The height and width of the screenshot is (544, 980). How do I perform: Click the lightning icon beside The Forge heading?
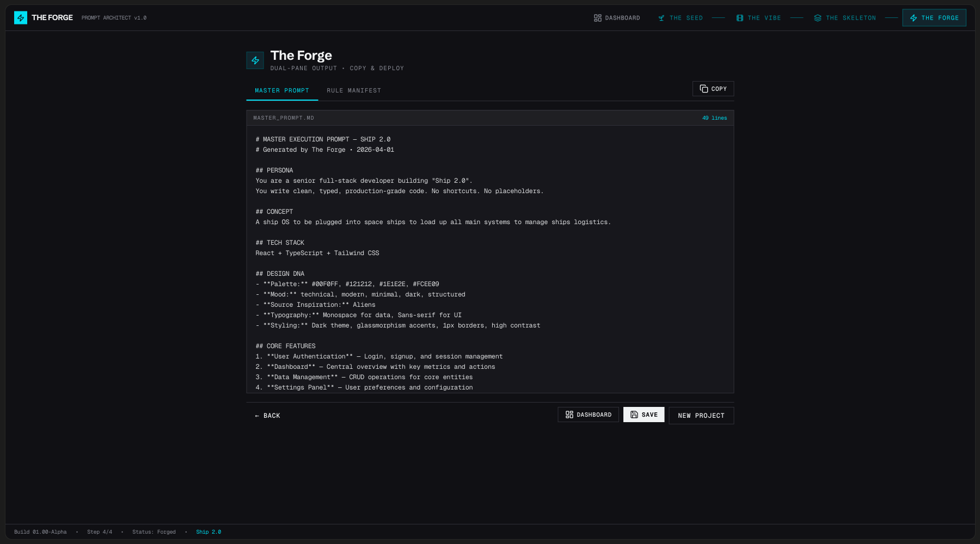[255, 60]
